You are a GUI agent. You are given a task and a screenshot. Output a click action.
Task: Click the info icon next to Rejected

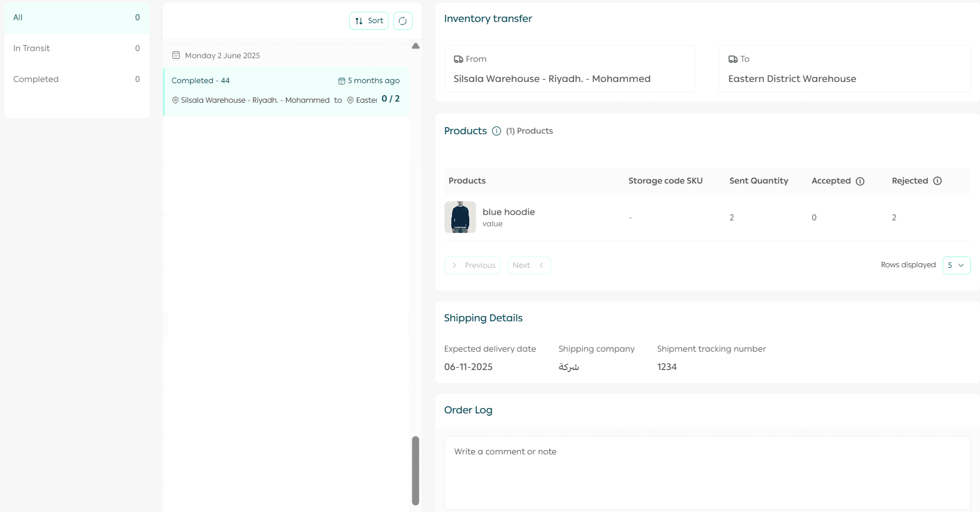point(937,181)
